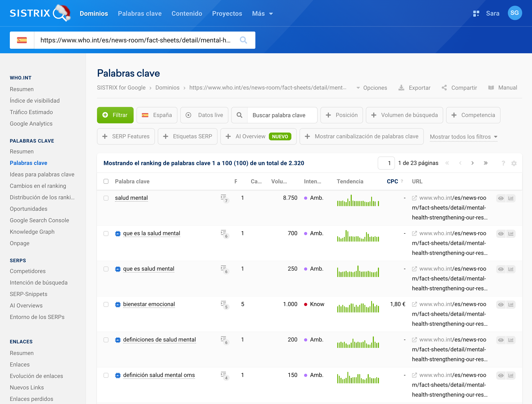The image size is (532, 404).
Task: Check the salud mental row checkbox
Action: point(106,198)
